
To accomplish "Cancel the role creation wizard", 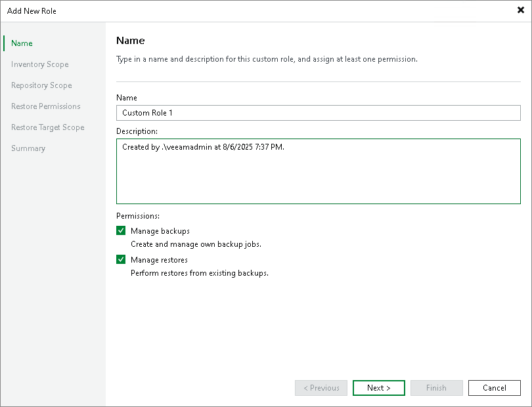I will click(x=494, y=388).
